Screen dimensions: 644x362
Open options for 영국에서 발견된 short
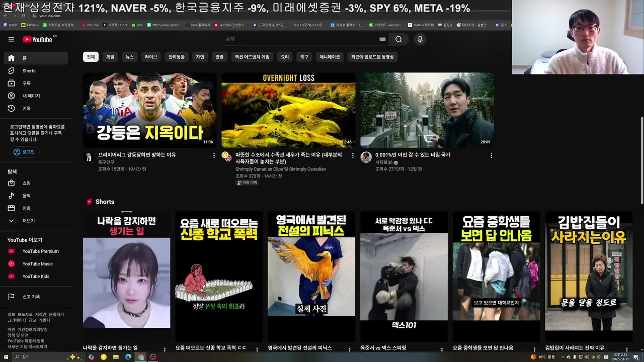[350, 349]
